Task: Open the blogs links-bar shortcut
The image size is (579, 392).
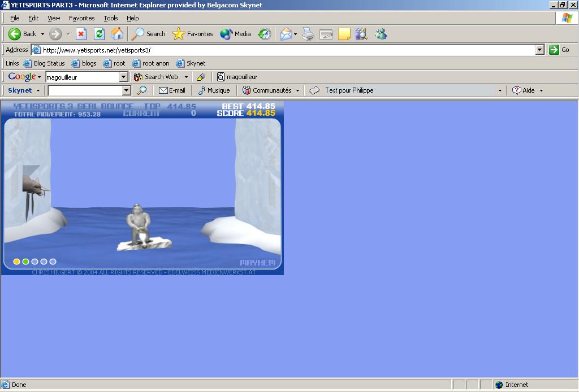Action: click(x=84, y=63)
